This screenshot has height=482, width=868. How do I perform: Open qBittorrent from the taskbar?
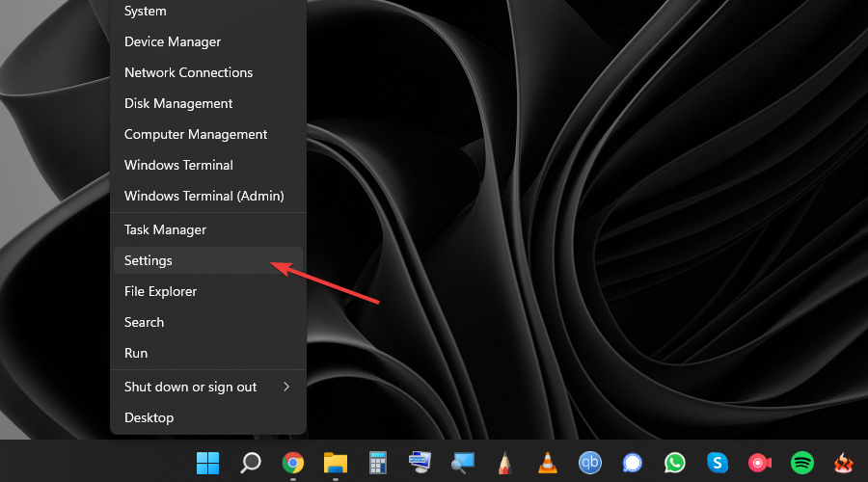(x=589, y=463)
